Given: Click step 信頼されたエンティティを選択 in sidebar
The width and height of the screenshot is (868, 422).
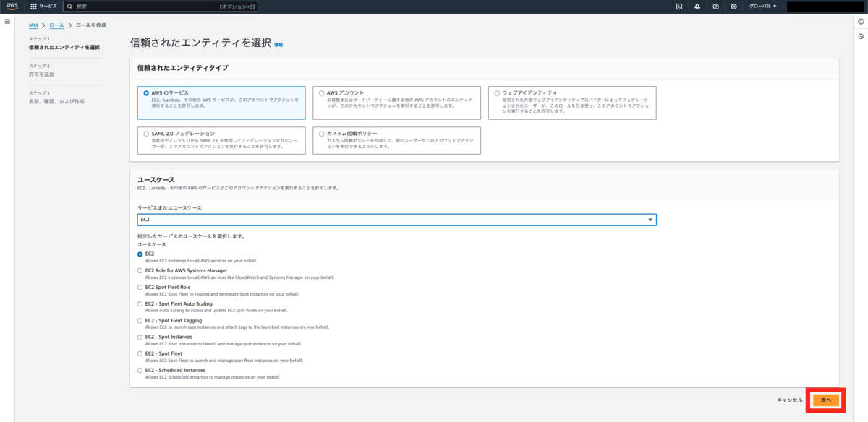Looking at the screenshot, I should (x=64, y=47).
